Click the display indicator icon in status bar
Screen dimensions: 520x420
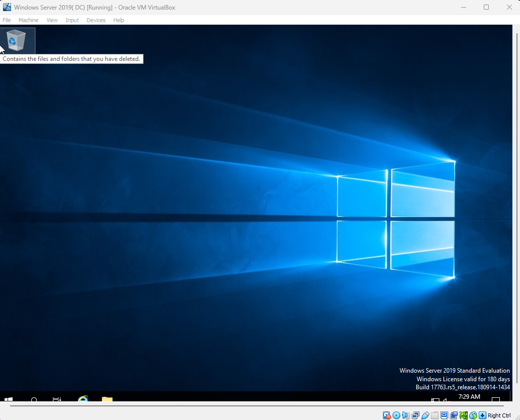click(444, 415)
